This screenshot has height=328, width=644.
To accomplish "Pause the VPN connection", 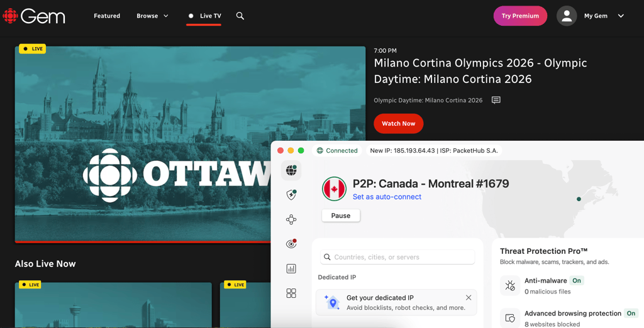I will point(341,216).
